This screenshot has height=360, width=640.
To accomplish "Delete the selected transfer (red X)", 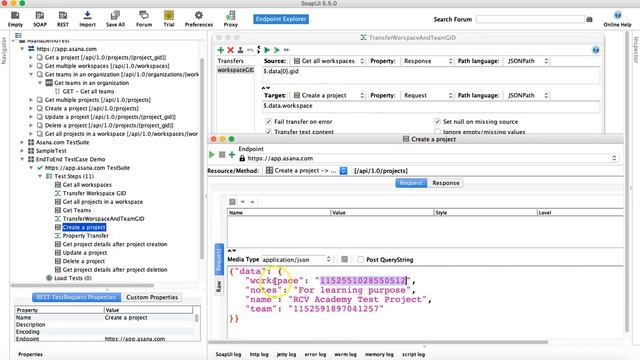I will (x=230, y=50).
